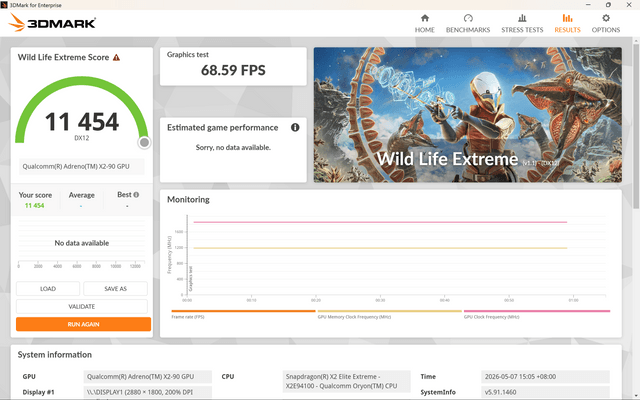This screenshot has width=640, height=400.
Task: Click the pink GPU clock line in the chart
Action: 380,222
